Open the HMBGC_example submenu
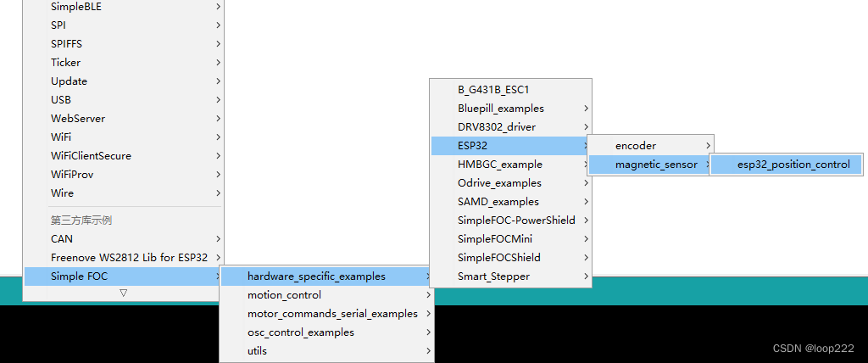 510,165
